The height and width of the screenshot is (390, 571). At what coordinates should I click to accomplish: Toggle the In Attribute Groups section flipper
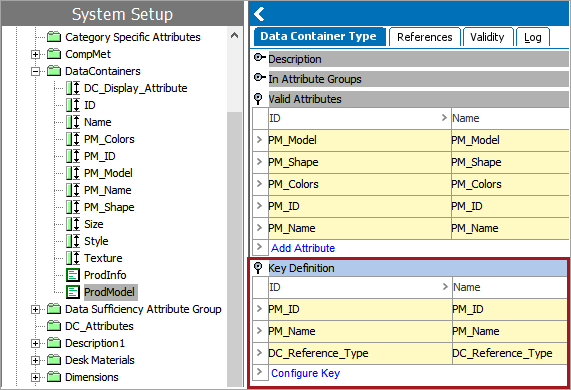pyautogui.click(x=259, y=78)
